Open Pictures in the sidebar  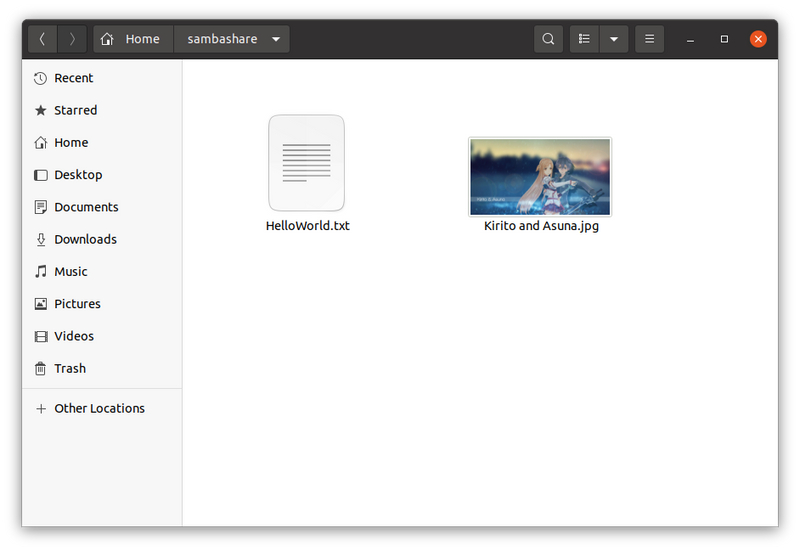pos(102,304)
